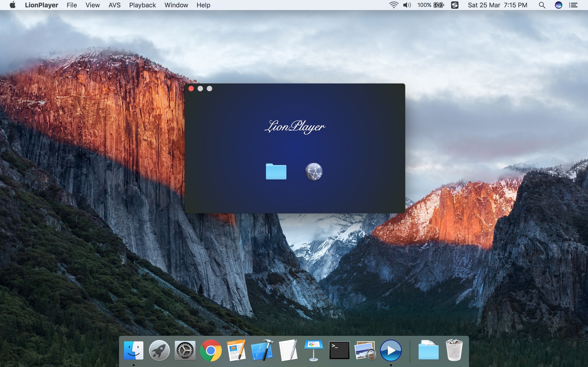The image size is (588, 367).
Task: Open the AVS menu
Action: pyautogui.click(x=114, y=5)
